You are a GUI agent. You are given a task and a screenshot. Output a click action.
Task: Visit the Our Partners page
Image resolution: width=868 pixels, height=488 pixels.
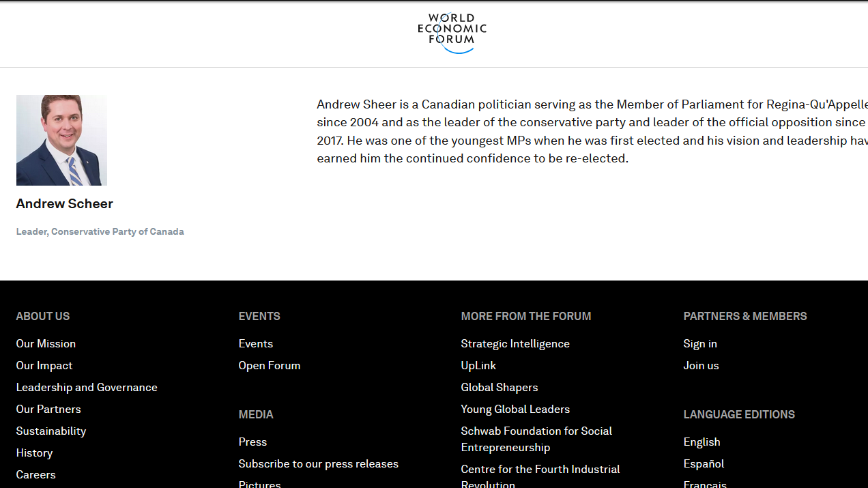[48, 409]
